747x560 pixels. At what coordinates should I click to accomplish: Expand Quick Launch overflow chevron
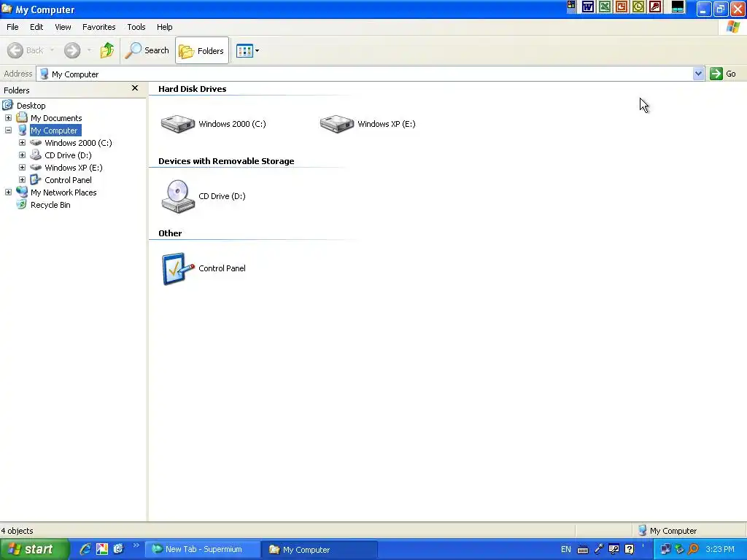coord(136,545)
